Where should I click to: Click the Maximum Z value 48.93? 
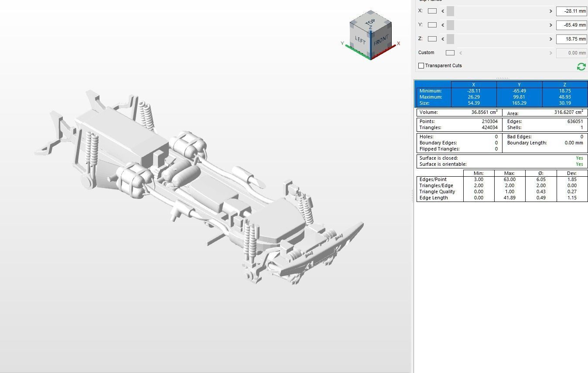[565, 97]
